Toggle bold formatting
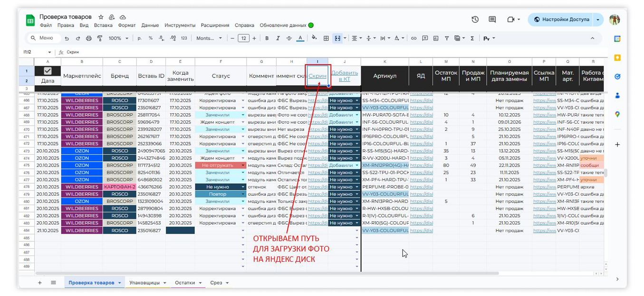 267,39
